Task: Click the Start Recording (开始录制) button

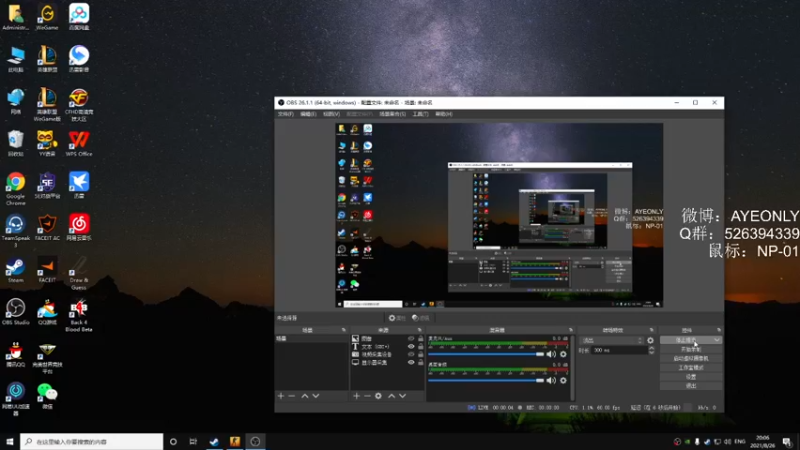Action: coord(691,349)
